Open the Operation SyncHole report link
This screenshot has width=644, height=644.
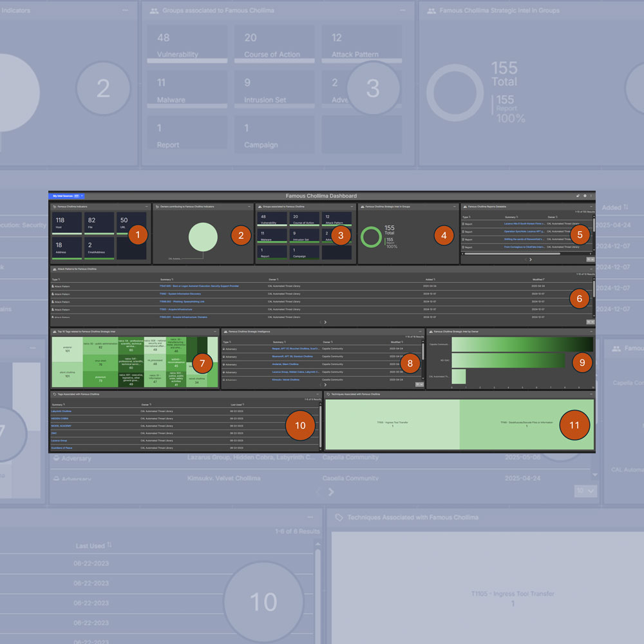click(x=524, y=232)
